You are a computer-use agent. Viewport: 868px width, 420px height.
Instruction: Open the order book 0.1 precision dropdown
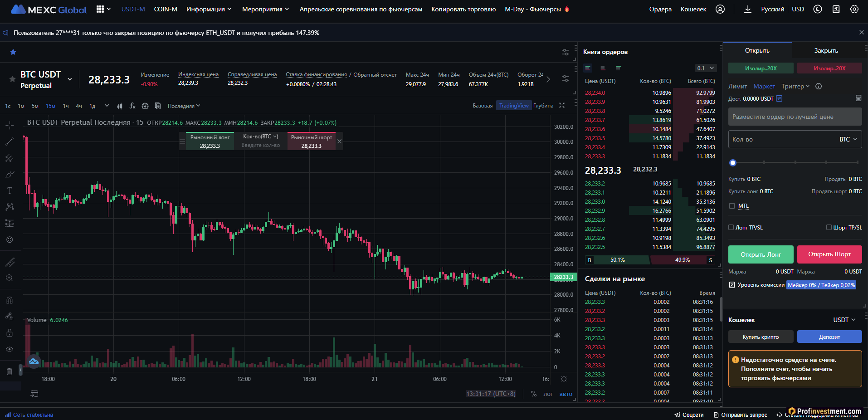pos(706,68)
